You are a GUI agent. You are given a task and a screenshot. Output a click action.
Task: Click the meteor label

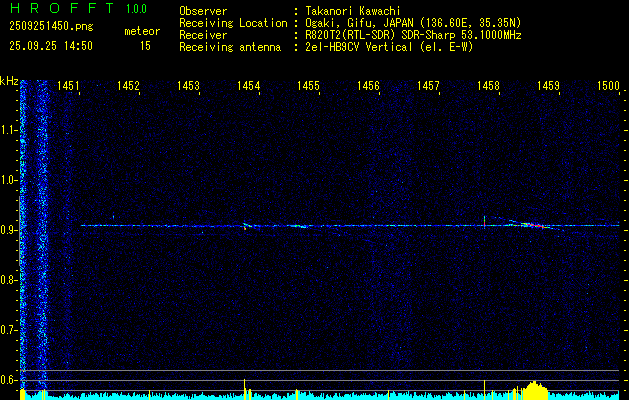[142, 31]
